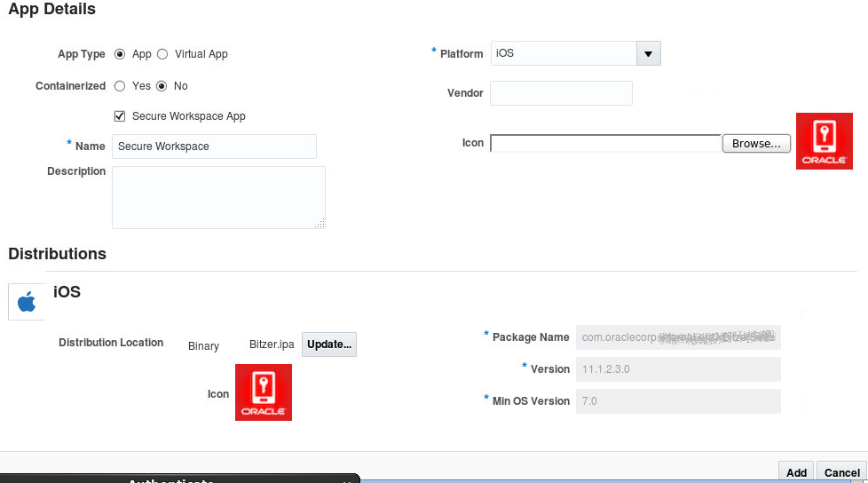Click the Description text area

tap(218, 197)
